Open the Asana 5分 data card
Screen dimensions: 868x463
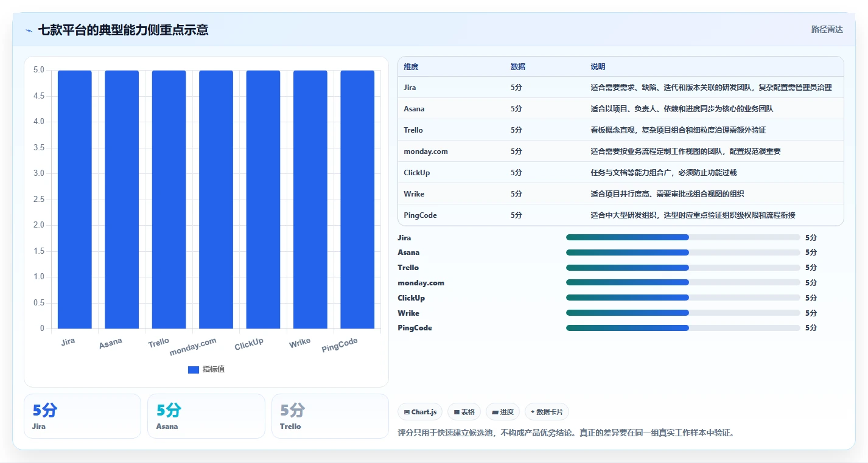click(x=206, y=416)
